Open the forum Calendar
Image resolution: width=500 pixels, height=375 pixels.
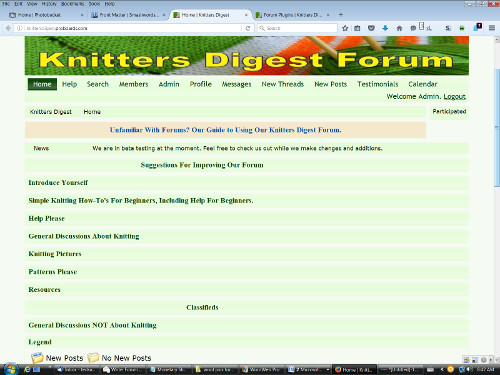[x=423, y=84]
